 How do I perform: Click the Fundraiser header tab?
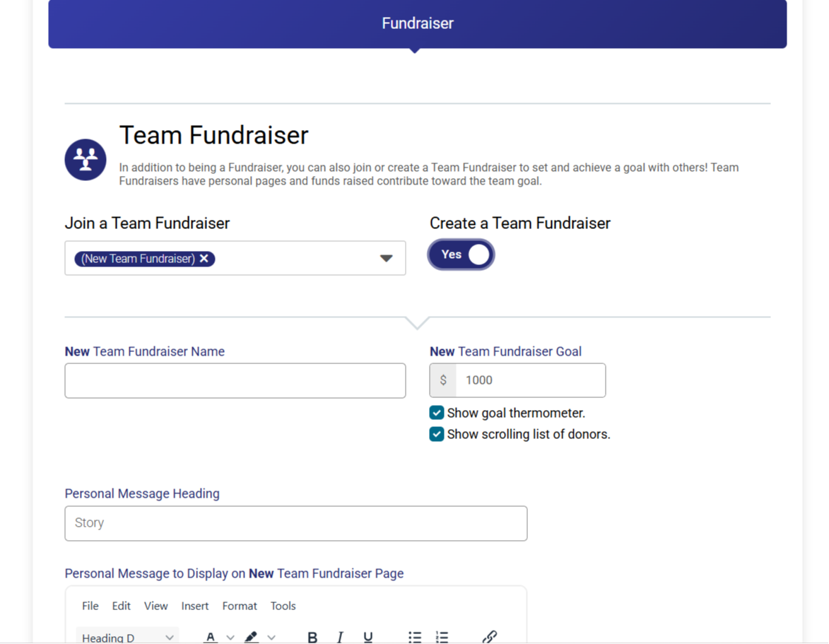[x=418, y=24]
